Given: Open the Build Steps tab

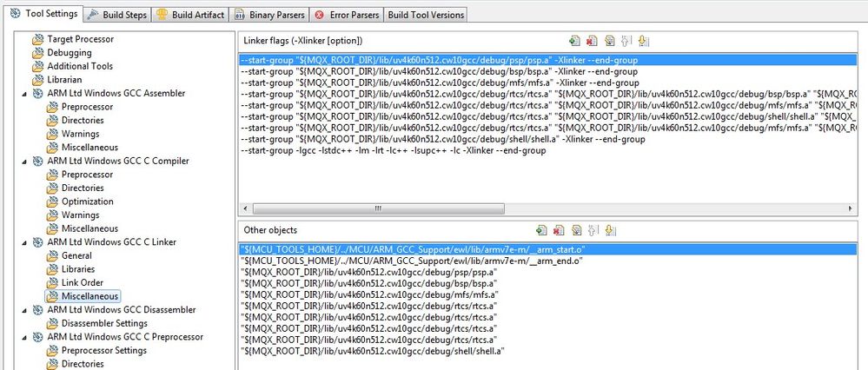Looking at the screenshot, I should click(116, 15).
